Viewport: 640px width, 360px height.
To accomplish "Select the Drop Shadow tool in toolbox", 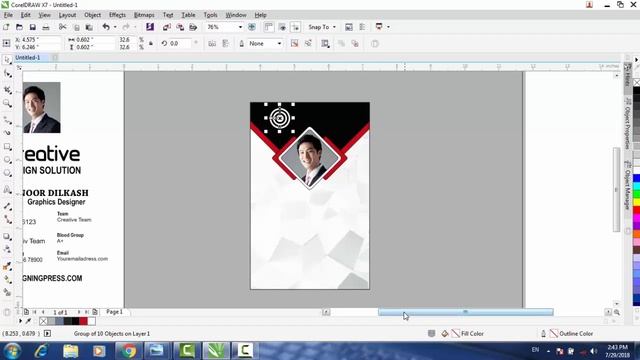I will click(7, 236).
